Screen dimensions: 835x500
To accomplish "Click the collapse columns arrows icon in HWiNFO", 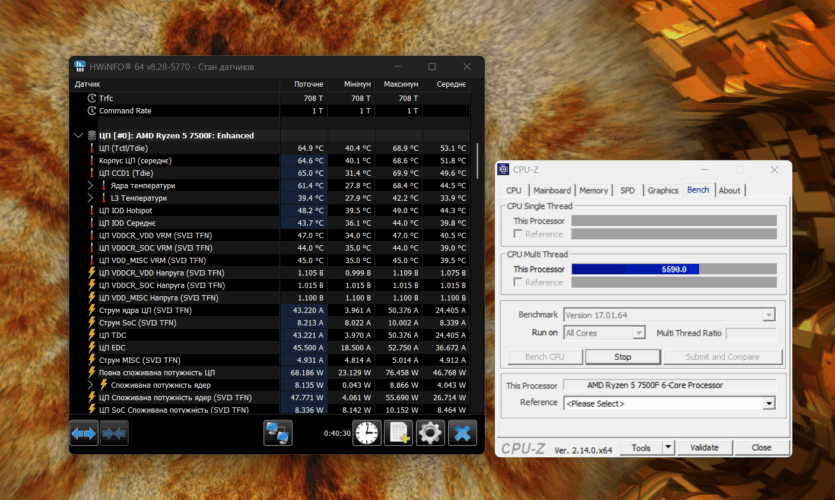I will 114,433.
